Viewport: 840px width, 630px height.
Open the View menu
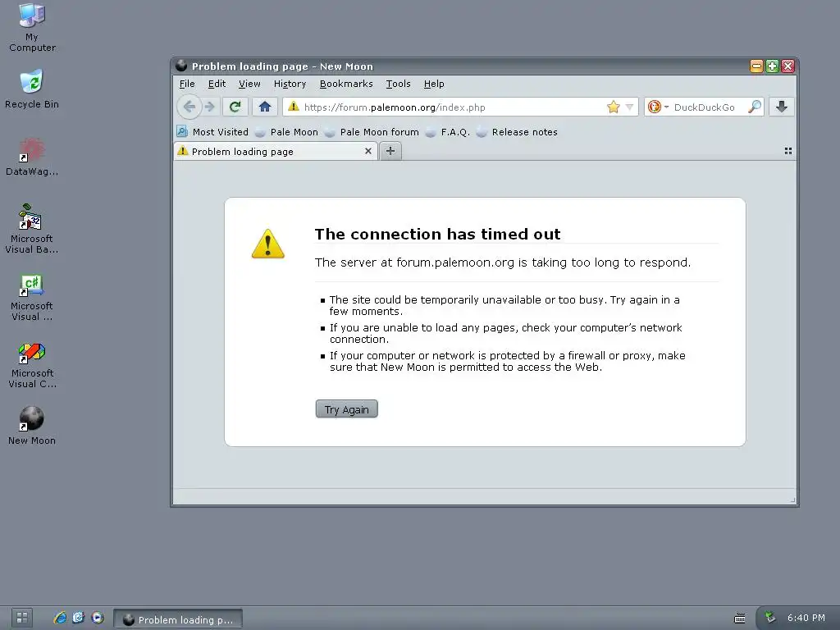[249, 84]
